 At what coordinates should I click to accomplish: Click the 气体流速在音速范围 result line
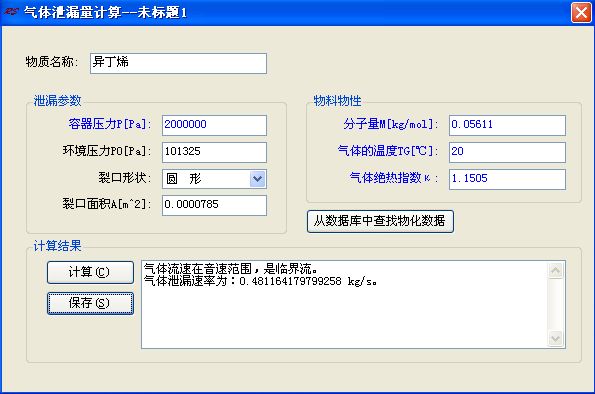(230, 269)
